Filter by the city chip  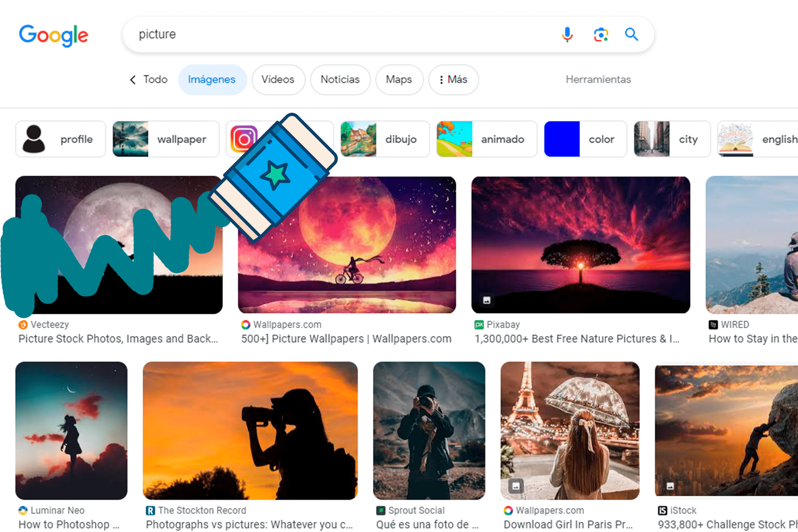point(672,139)
